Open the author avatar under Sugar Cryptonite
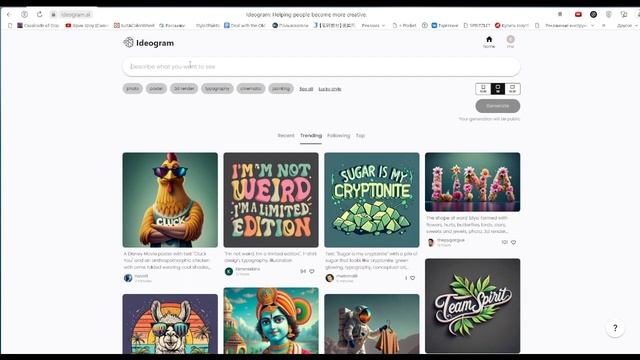Image resolution: width=640 pixels, height=360 pixels. point(329,278)
